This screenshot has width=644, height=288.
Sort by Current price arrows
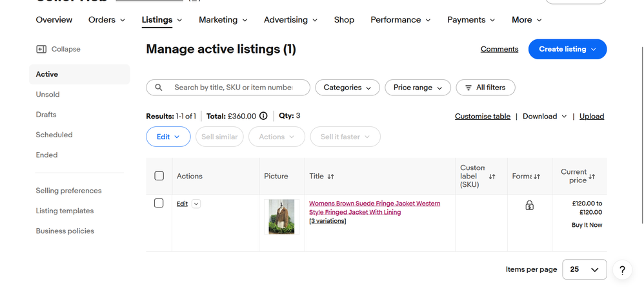click(x=592, y=177)
